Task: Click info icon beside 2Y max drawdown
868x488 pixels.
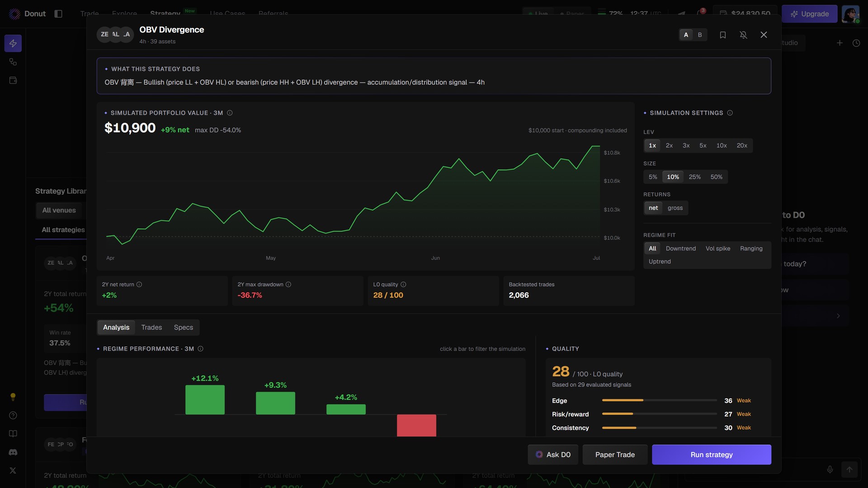Action: [288, 285]
